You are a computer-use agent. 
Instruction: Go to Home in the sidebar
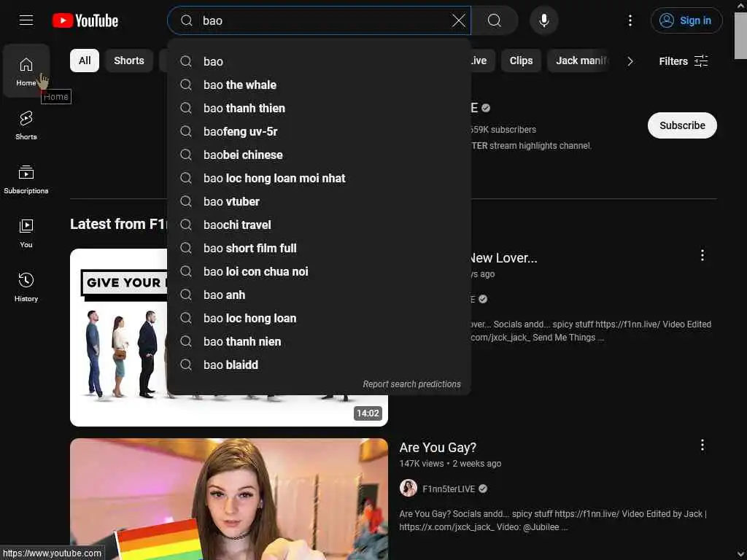(26, 71)
